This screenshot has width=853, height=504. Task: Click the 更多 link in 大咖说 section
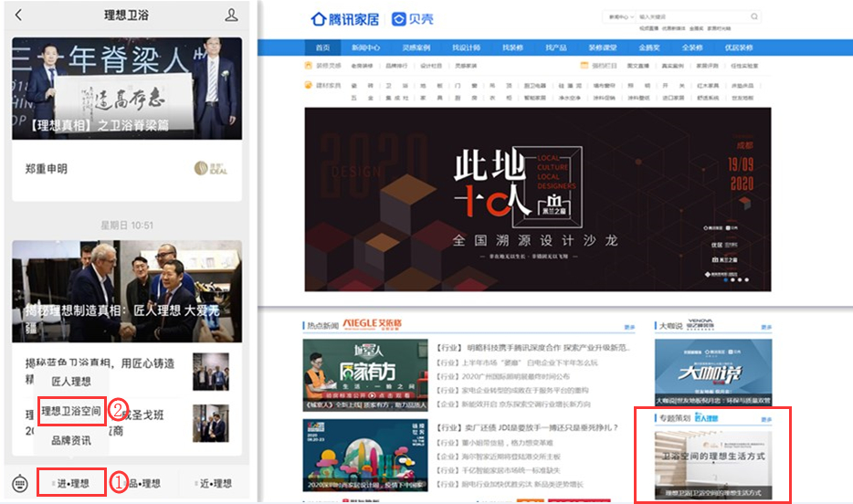766,327
